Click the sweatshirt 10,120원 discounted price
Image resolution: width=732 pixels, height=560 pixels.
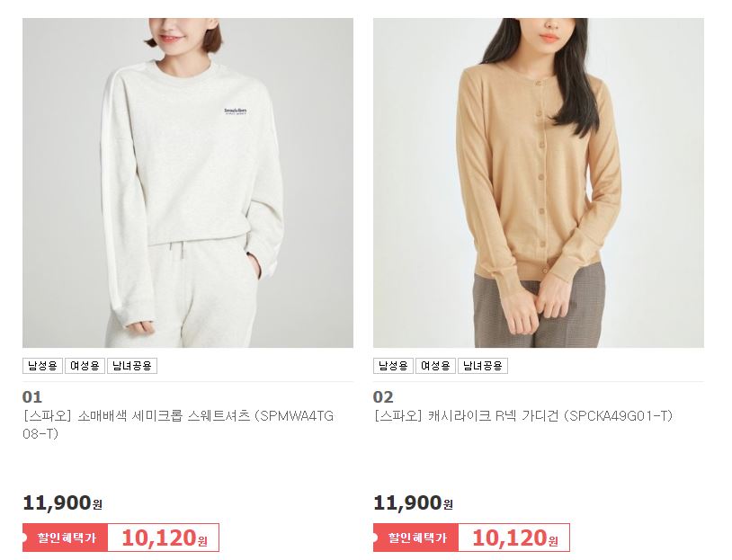pyautogui.click(x=164, y=538)
